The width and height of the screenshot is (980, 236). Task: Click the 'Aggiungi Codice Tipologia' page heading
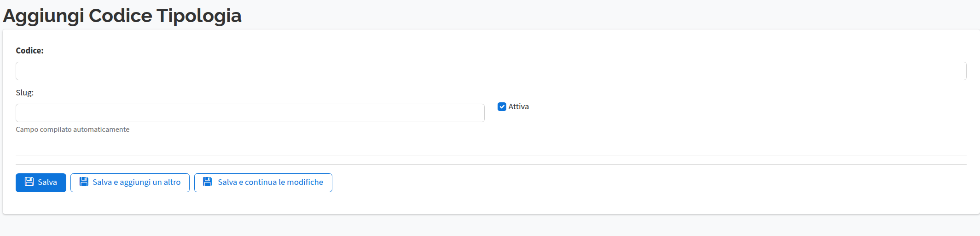[x=122, y=16]
